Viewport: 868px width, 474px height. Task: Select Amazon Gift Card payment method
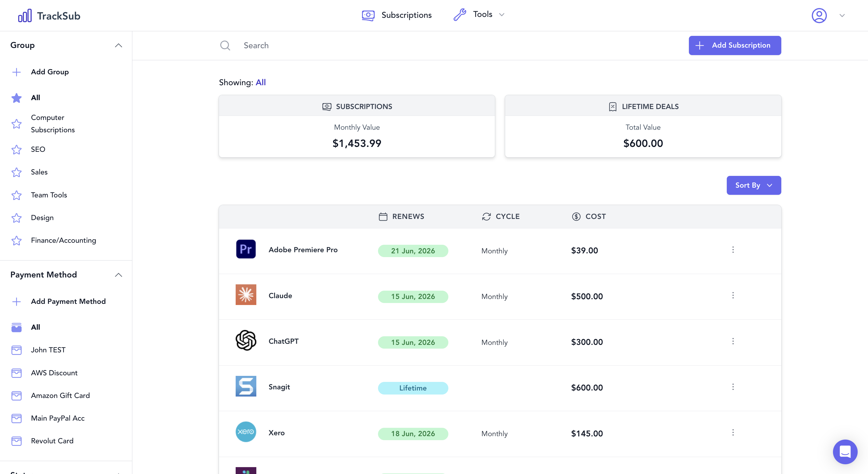(x=60, y=395)
